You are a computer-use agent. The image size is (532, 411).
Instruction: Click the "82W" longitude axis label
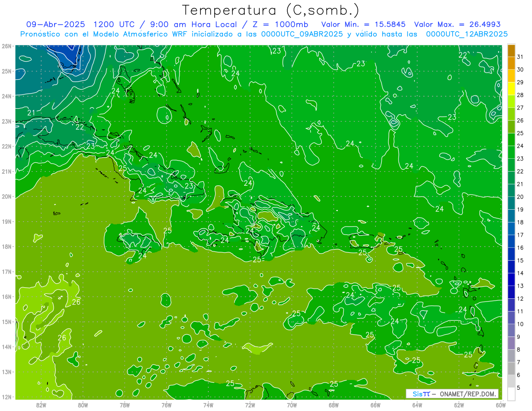pyautogui.click(x=41, y=405)
